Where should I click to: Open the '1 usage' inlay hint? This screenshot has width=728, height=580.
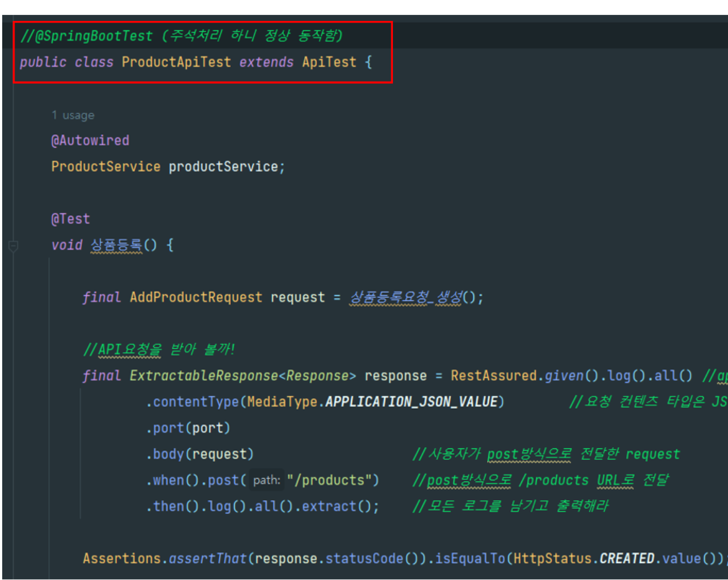[73, 115]
